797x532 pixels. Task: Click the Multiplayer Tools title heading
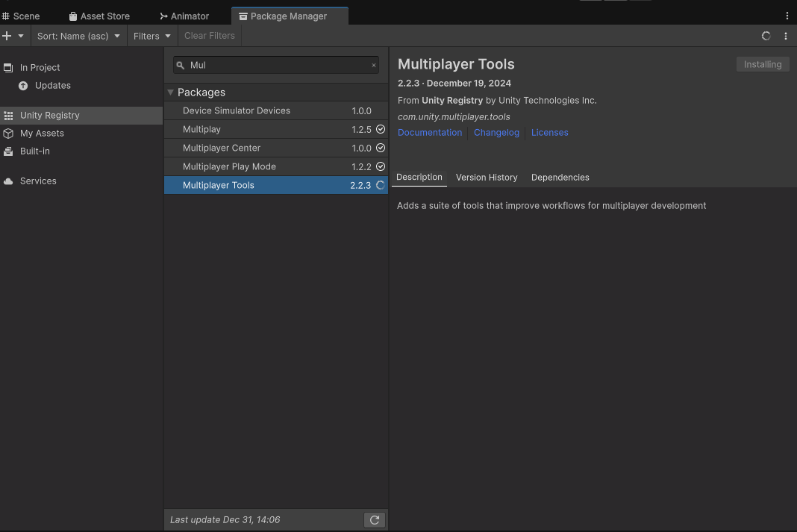point(456,64)
